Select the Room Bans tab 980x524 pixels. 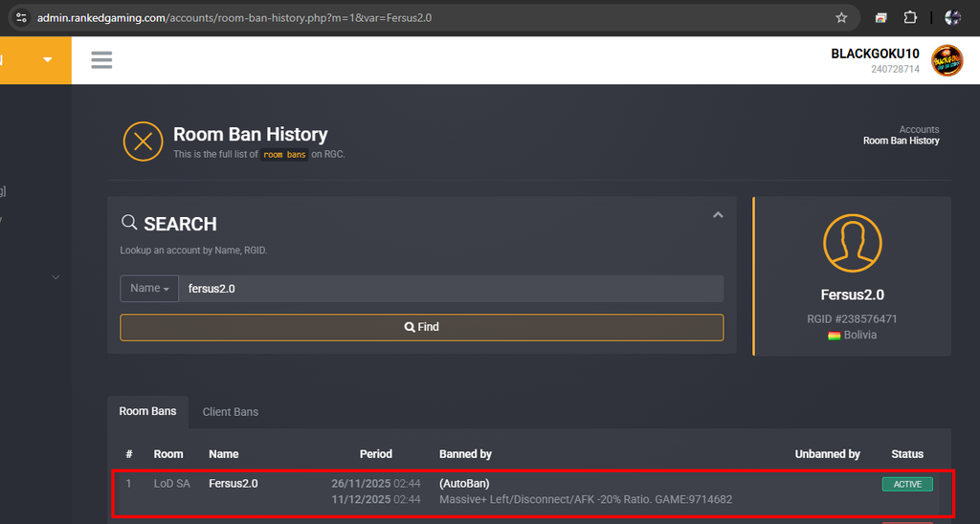[x=147, y=411]
